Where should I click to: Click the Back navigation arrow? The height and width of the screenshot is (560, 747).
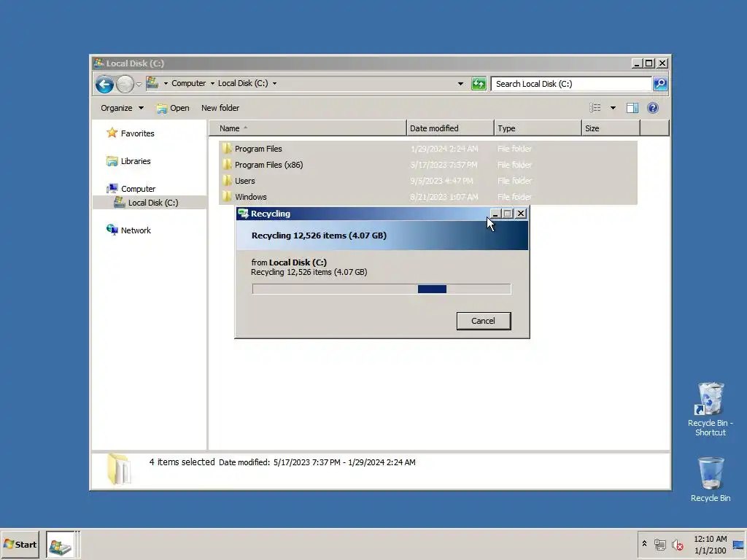pyautogui.click(x=104, y=85)
